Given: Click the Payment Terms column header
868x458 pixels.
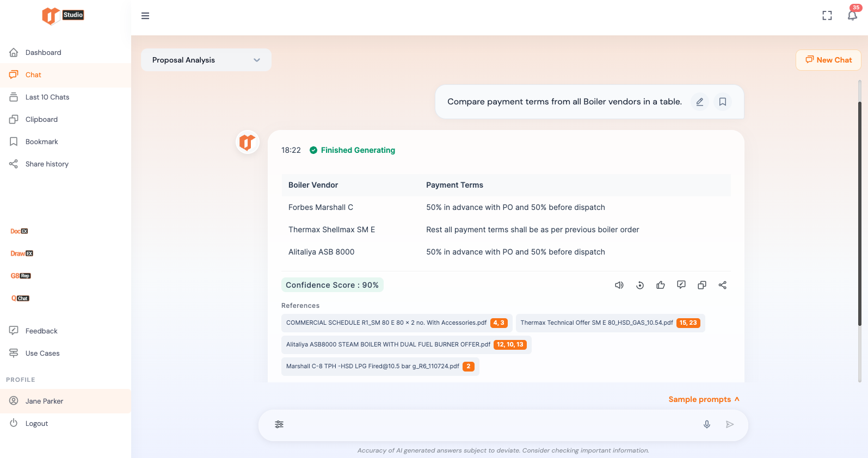Looking at the screenshot, I should (454, 185).
